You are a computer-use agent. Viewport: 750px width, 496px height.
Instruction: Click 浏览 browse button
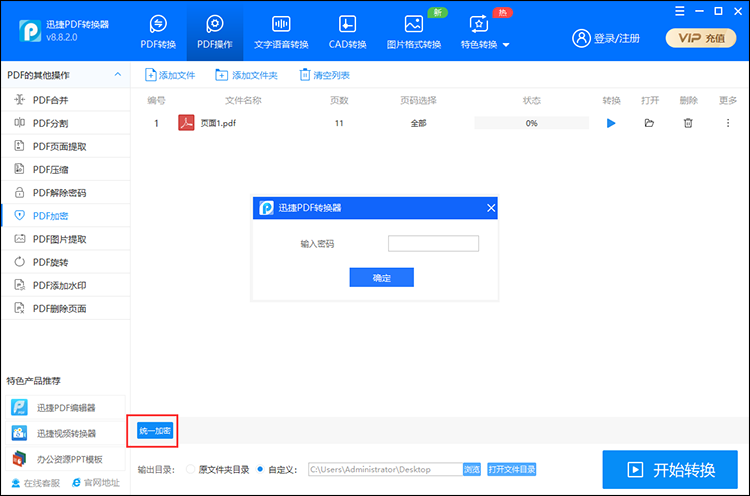pos(472,470)
